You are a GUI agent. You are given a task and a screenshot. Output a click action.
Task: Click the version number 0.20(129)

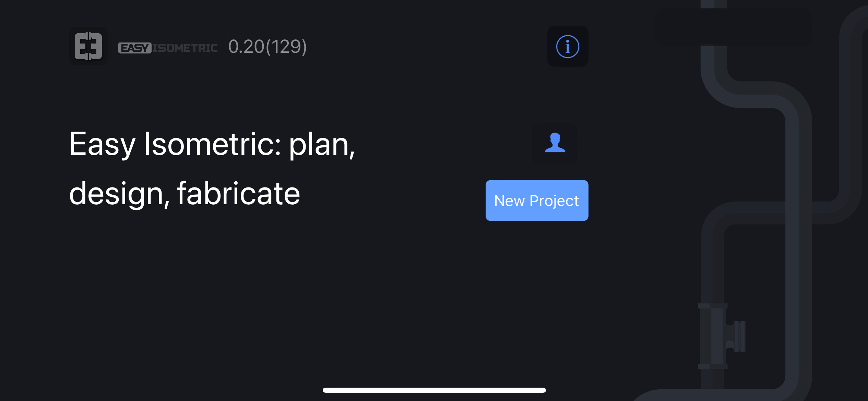(267, 47)
